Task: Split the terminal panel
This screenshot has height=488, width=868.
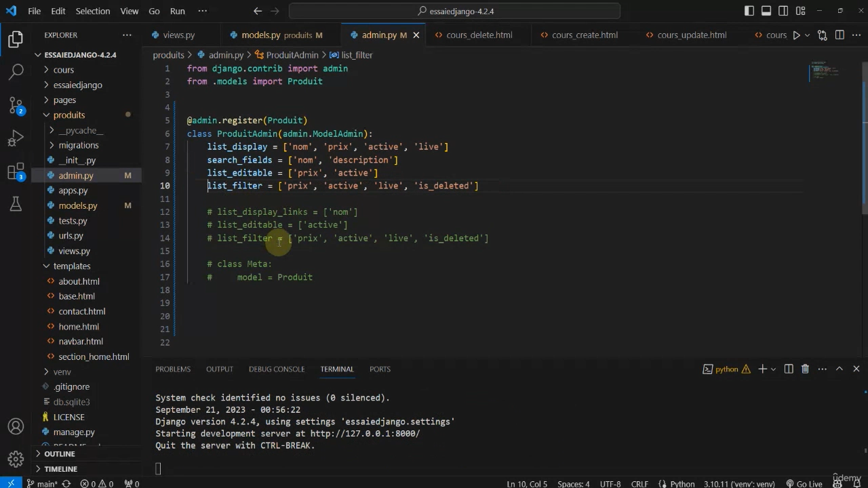Action: tap(789, 369)
